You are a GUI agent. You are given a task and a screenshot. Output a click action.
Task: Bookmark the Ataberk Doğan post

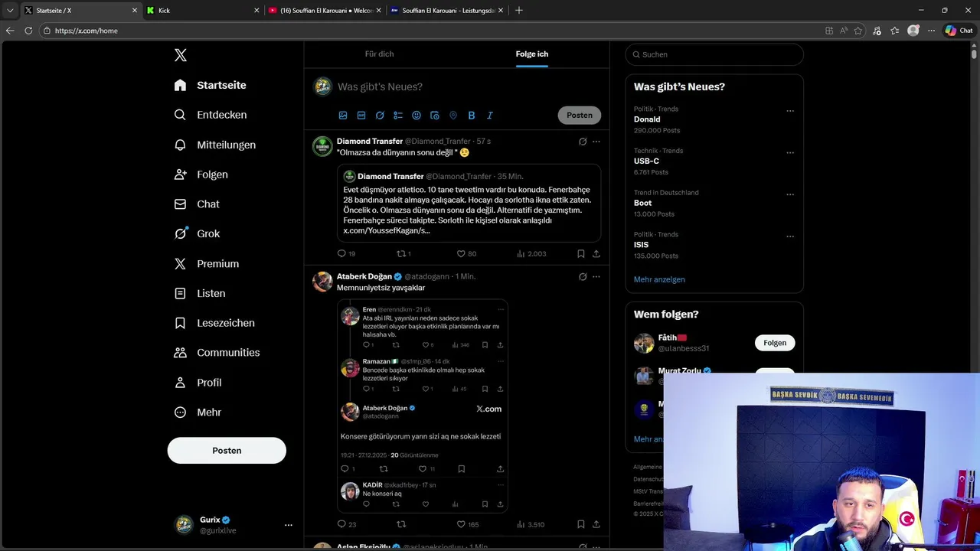[581, 524]
